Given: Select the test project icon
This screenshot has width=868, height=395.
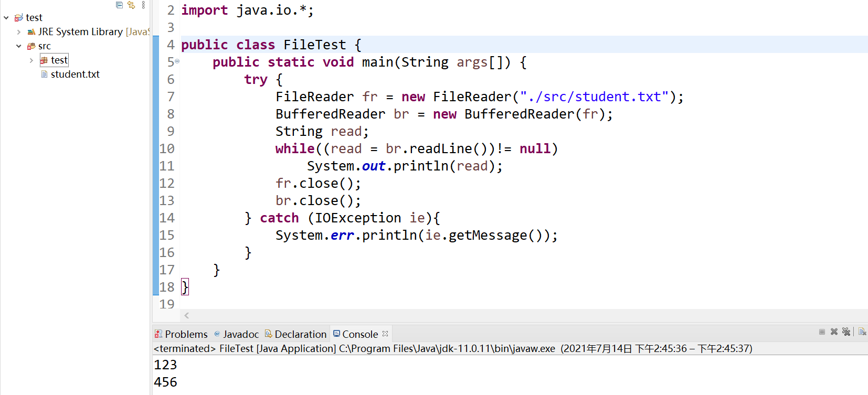Looking at the screenshot, I should [x=18, y=18].
